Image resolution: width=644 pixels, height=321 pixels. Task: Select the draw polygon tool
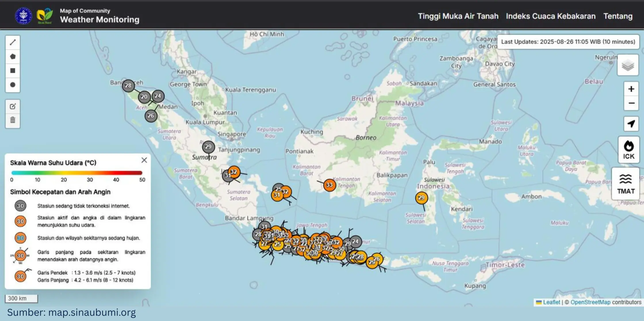coord(13,57)
